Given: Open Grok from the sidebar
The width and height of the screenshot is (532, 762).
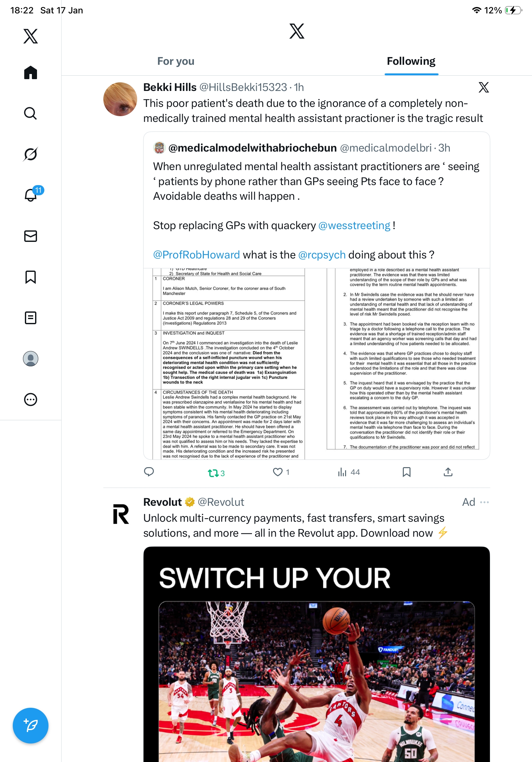Looking at the screenshot, I should coord(31,154).
